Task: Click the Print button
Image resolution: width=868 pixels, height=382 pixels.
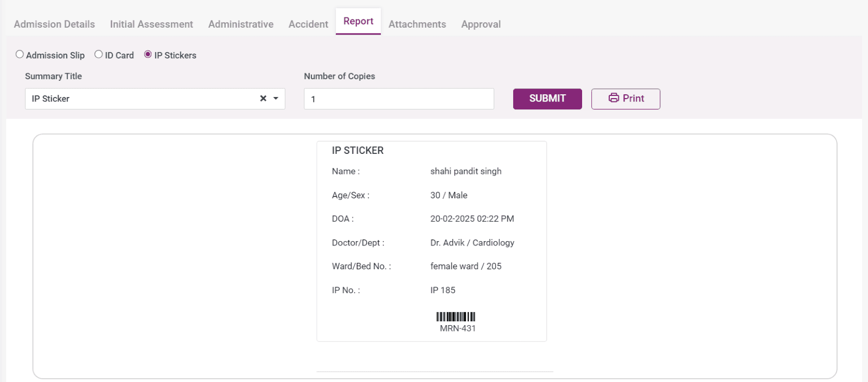Action: tap(626, 99)
